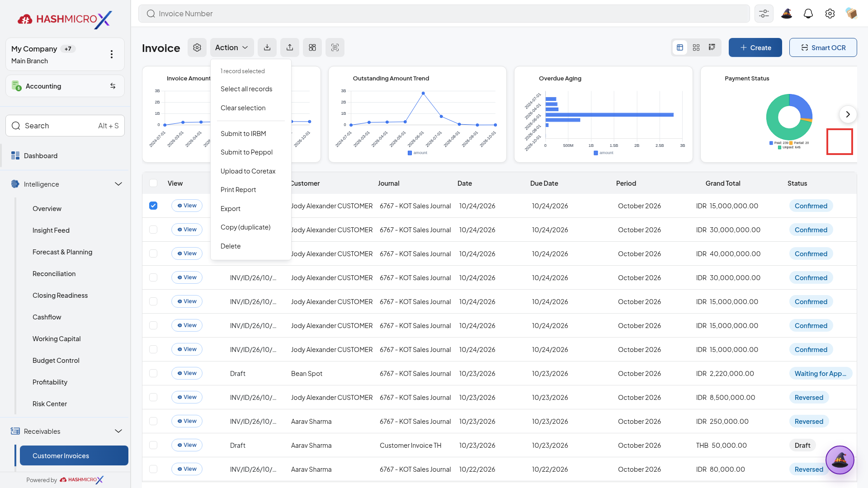Viewport: 868px width, 488px height.
Task: Check the THB 50,000.00 row checkbox
Action: coord(153,445)
